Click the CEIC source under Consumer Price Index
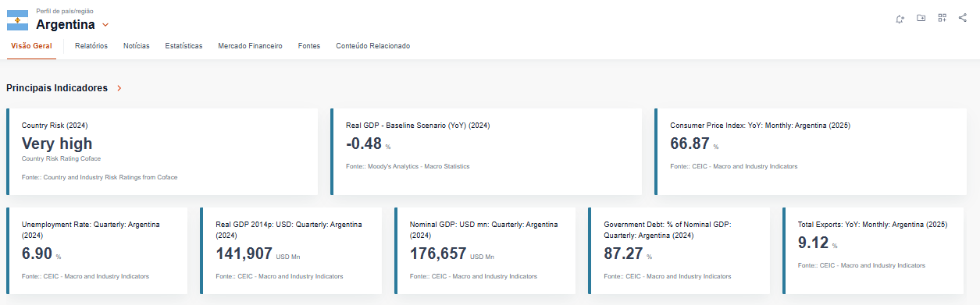Image resolution: width=980 pixels, height=305 pixels. (734, 166)
